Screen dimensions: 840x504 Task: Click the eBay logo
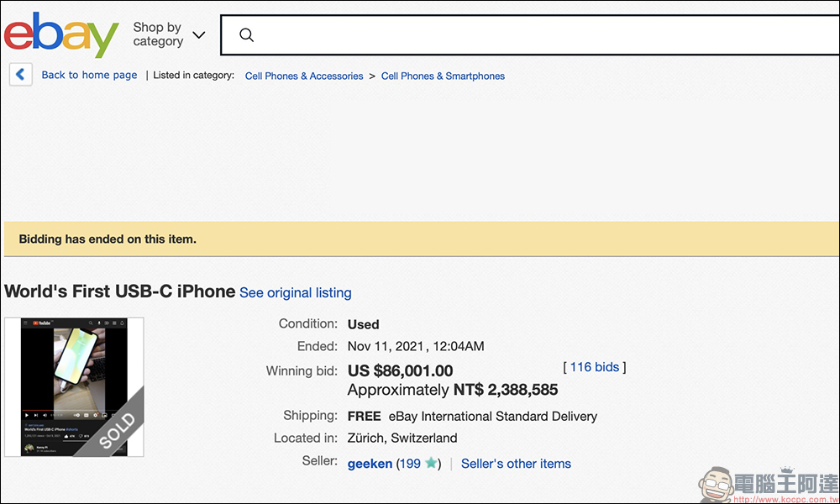(x=61, y=35)
